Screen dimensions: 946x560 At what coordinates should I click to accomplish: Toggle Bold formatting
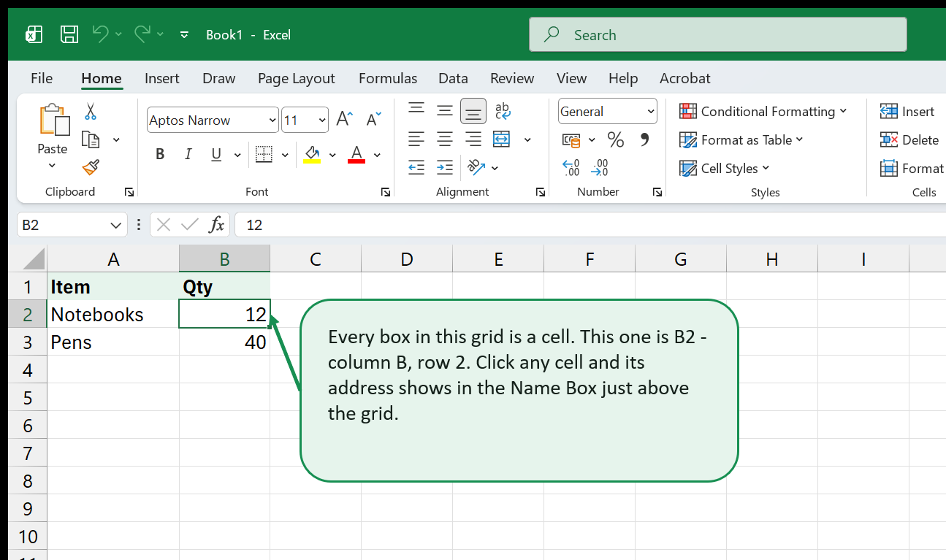(x=160, y=154)
